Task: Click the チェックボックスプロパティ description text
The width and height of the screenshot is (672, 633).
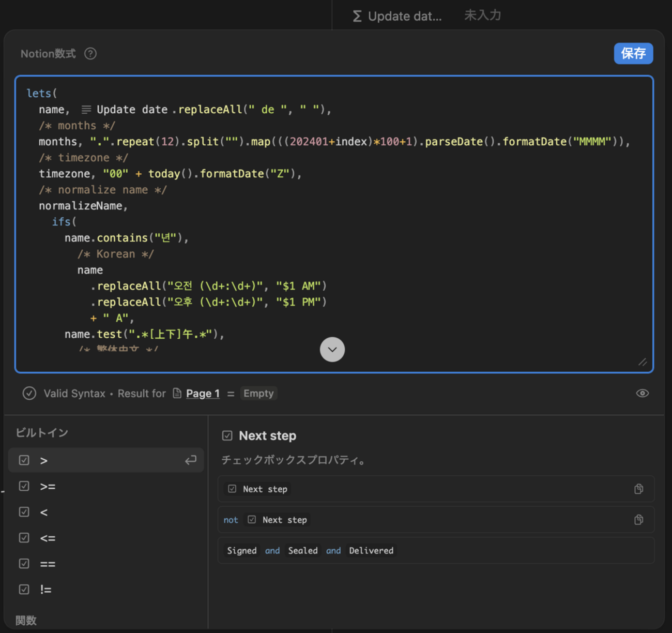Action: pos(295,460)
